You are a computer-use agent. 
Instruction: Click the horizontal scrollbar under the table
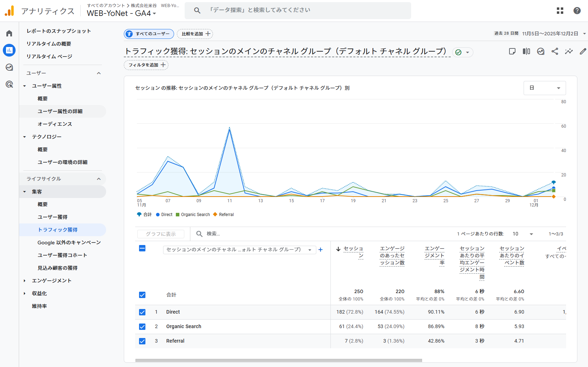[278, 361]
